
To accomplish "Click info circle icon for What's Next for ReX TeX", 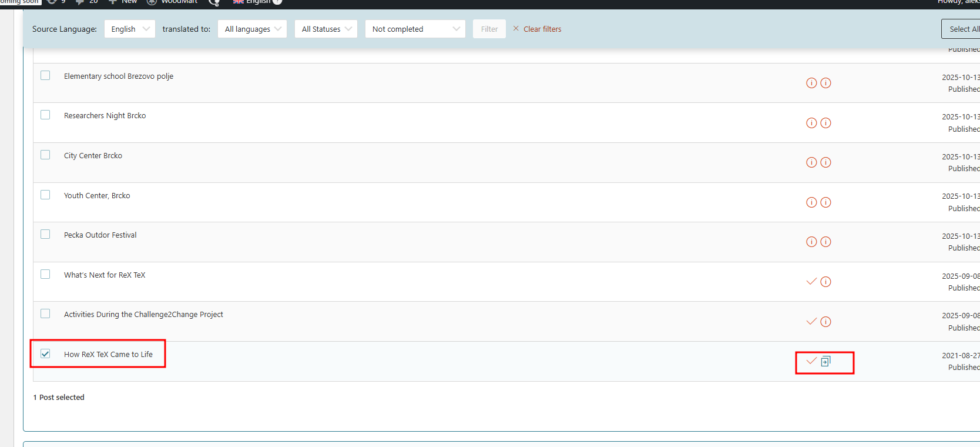I will pyautogui.click(x=825, y=282).
